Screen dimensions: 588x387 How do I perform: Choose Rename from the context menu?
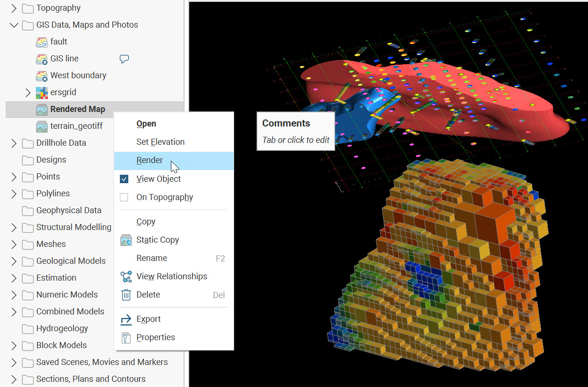tap(152, 258)
